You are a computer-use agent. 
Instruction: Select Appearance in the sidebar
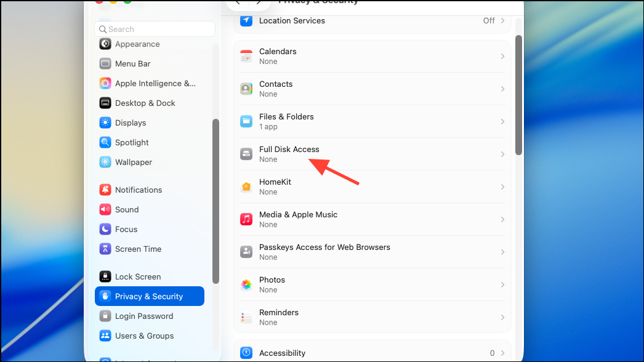point(150,44)
